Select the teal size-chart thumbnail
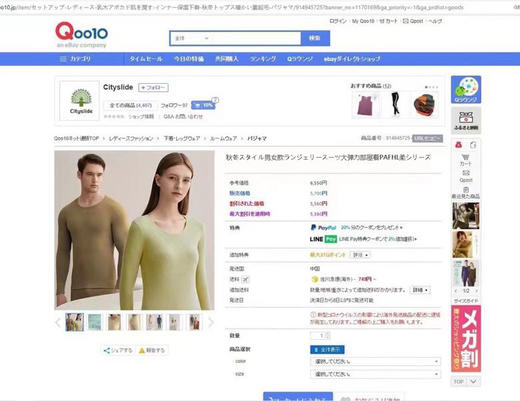 (94, 322)
